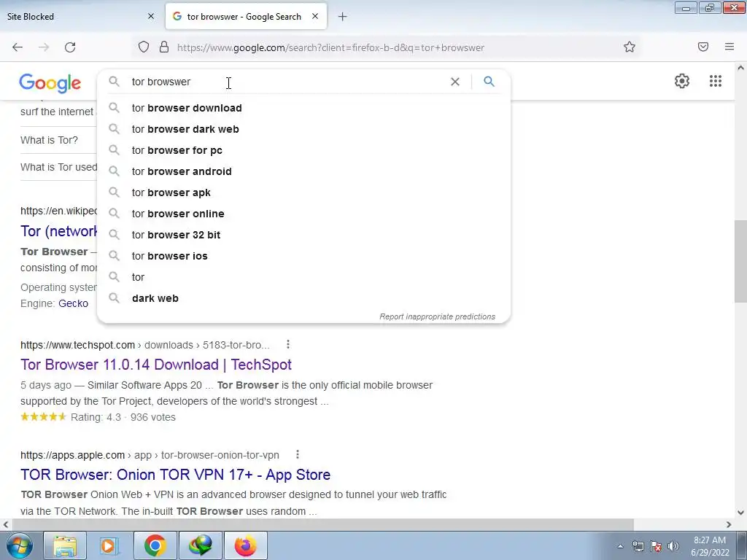
Task: Show hidden system tray icons
Action: 620,546
